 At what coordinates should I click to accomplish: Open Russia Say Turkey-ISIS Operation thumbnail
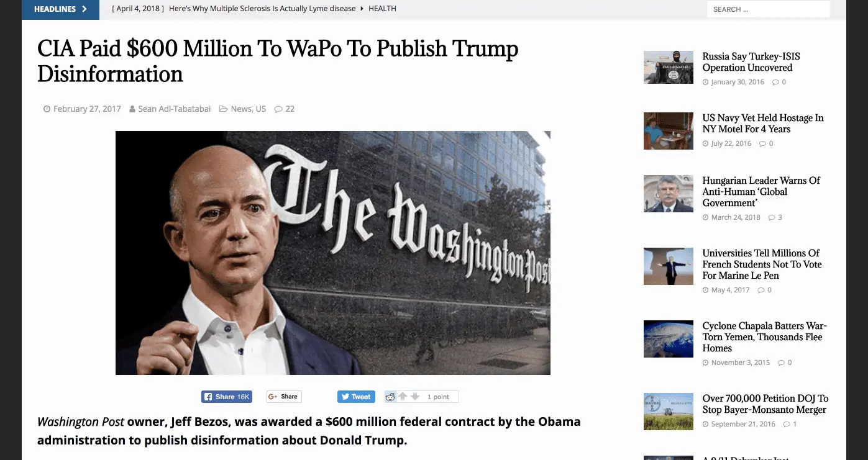(669, 67)
